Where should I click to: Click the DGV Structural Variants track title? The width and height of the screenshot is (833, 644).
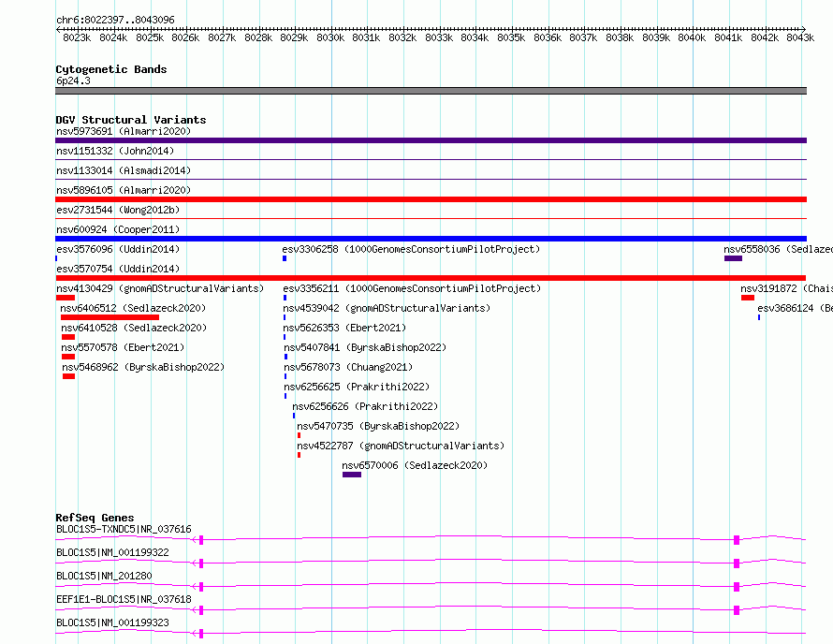131,120
